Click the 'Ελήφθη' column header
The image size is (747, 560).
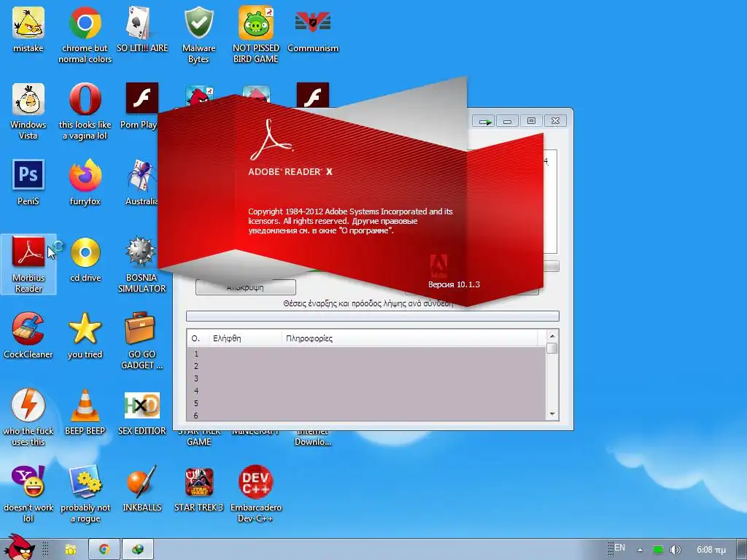coord(247,338)
